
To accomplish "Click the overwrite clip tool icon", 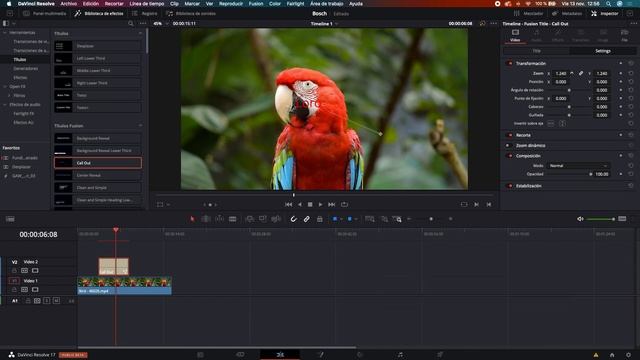I will 262,219.
